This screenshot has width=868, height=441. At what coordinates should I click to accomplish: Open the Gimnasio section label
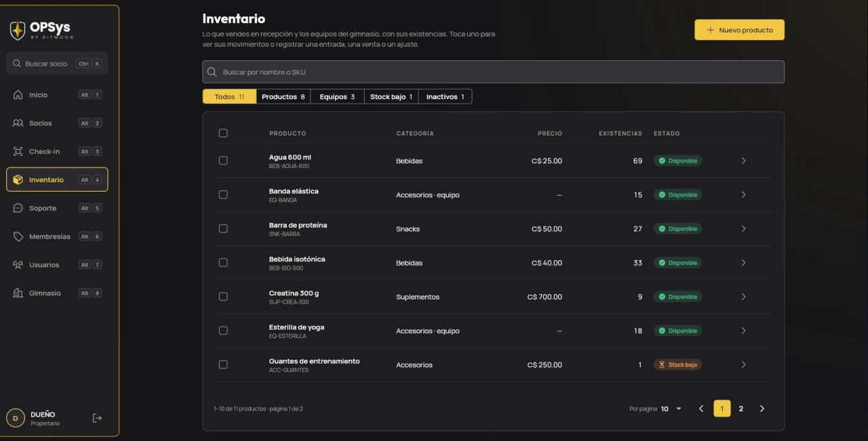tap(45, 293)
